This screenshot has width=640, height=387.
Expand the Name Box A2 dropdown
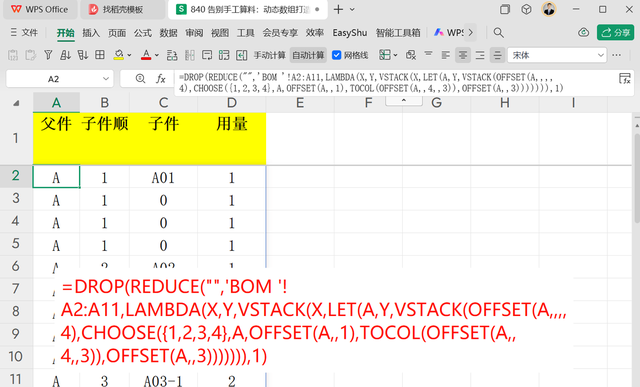(x=106, y=79)
